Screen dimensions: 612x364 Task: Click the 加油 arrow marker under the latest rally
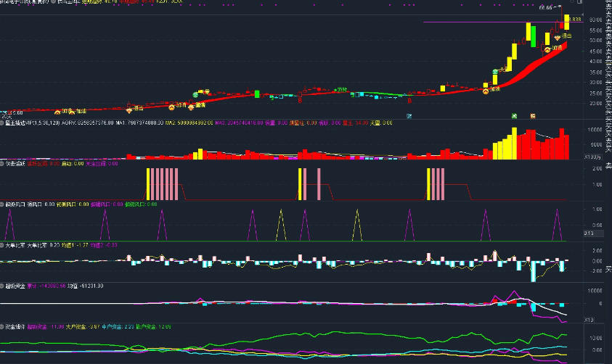tap(547, 50)
